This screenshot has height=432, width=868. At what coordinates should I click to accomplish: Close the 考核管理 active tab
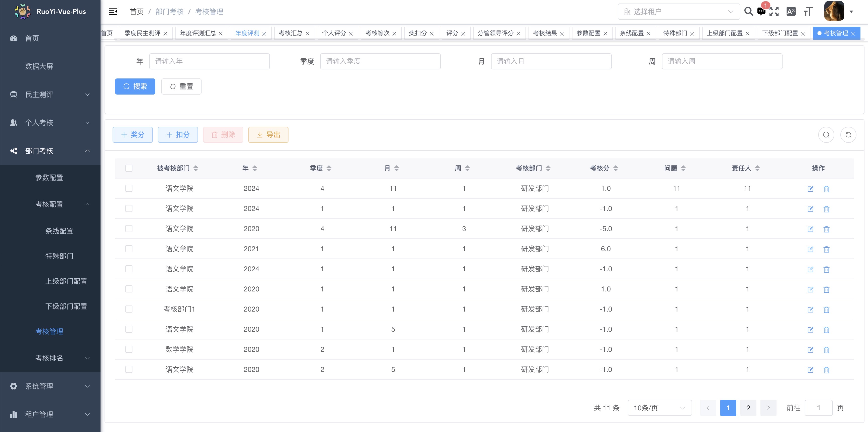coord(853,33)
